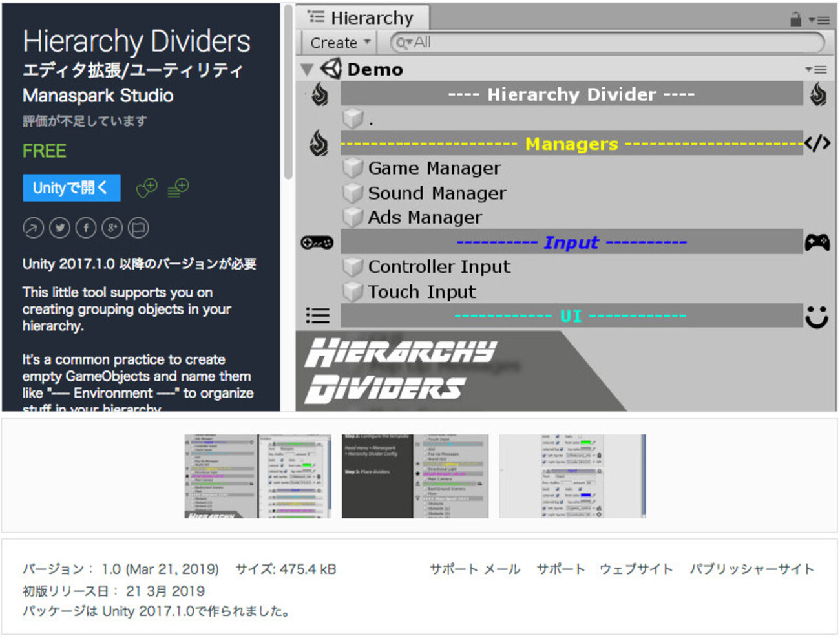Share on Facebook icon
Viewport: 840px width, 638px height.
coord(86,228)
